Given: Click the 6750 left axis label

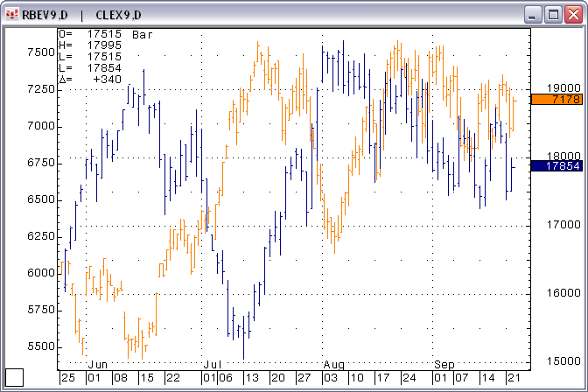Looking at the screenshot, I should pos(41,163).
